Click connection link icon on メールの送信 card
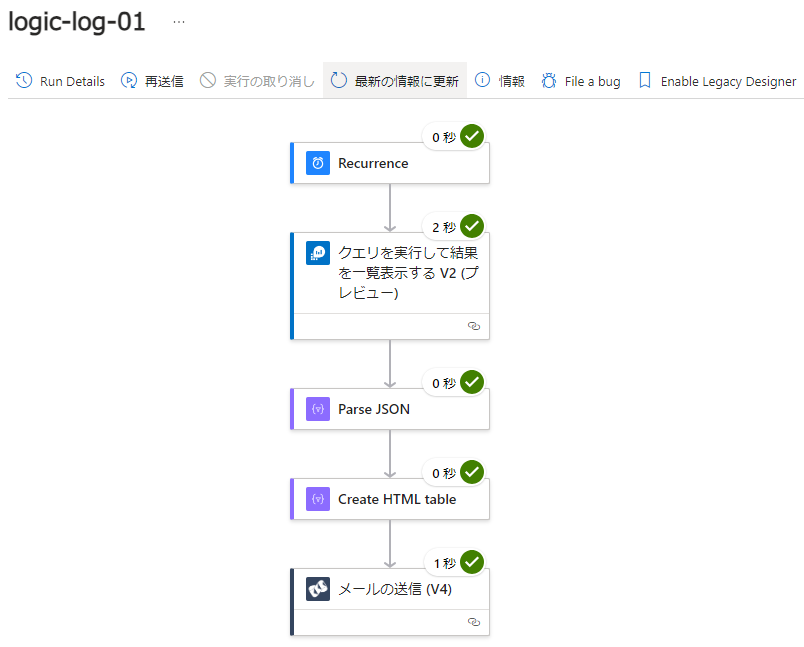 click(474, 622)
